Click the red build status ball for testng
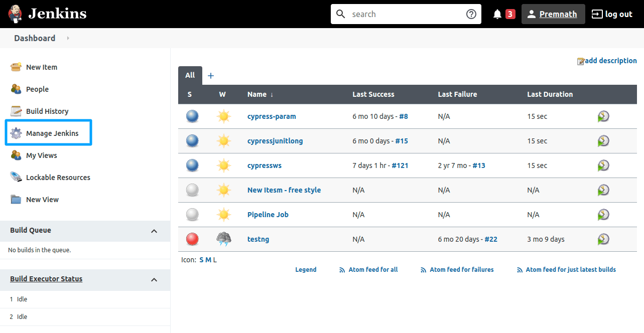The width and height of the screenshot is (644, 333). (192, 239)
